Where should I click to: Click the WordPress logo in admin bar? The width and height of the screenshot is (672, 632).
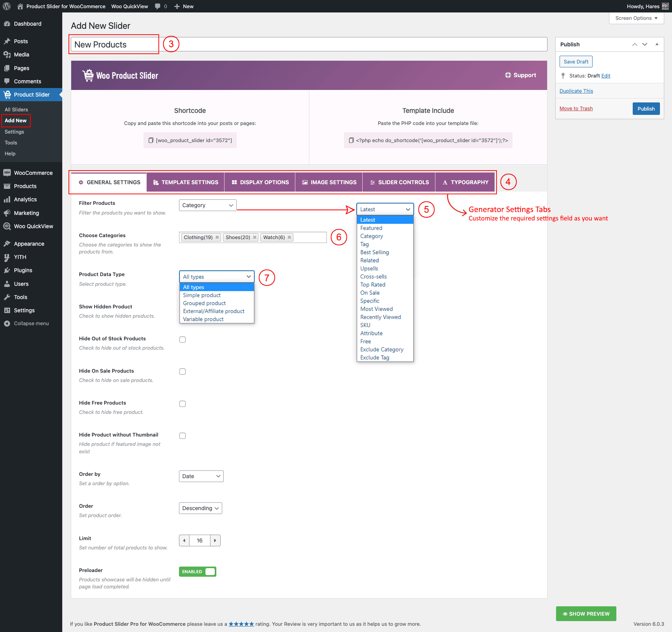coord(7,6)
